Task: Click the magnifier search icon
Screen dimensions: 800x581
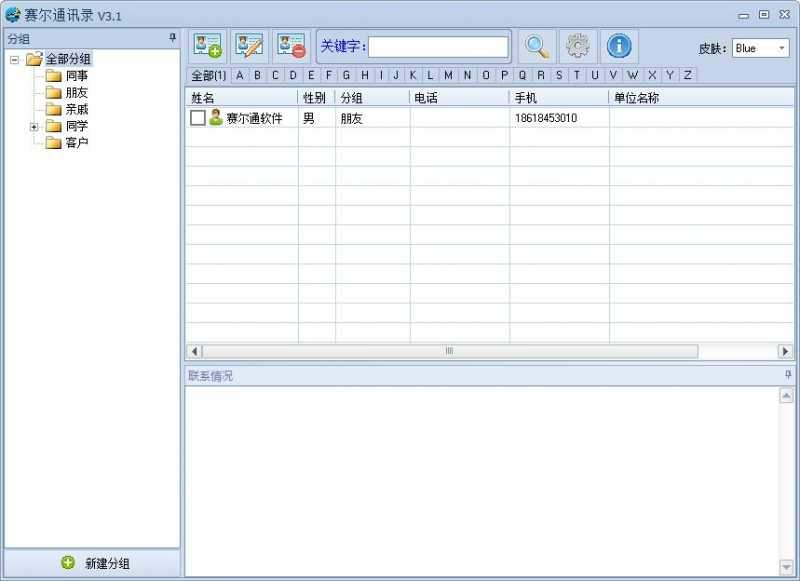Action: 537,46
